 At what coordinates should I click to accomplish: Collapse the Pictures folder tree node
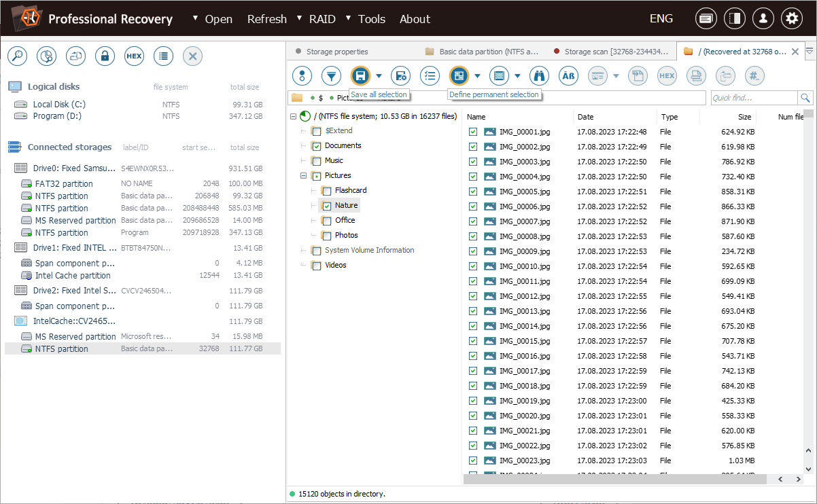pos(304,176)
